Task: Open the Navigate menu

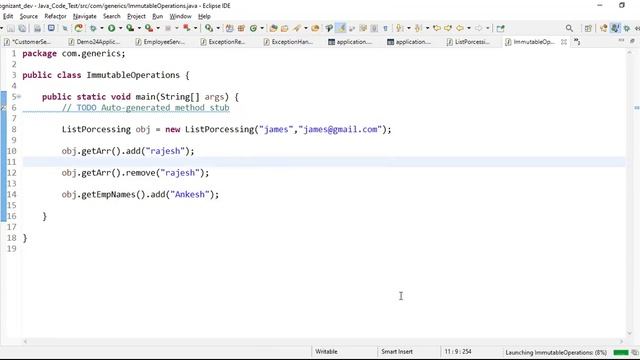Action: click(x=84, y=16)
